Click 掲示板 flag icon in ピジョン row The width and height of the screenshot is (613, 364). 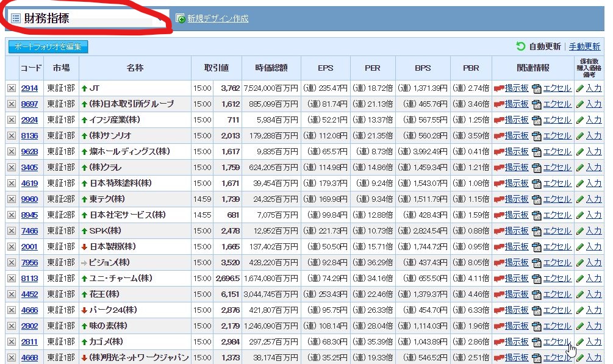[x=499, y=263]
